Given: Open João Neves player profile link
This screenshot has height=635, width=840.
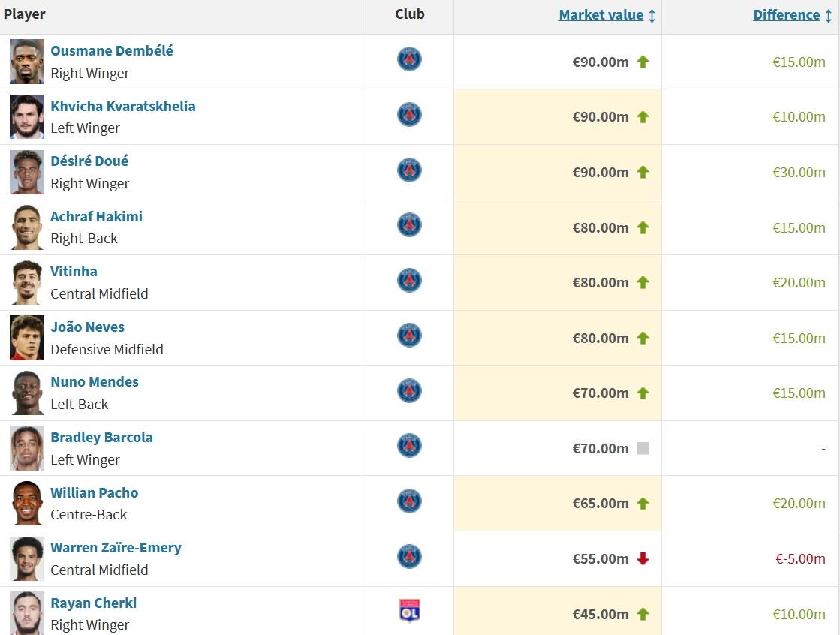Looking at the screenshot, I should 87,327.
